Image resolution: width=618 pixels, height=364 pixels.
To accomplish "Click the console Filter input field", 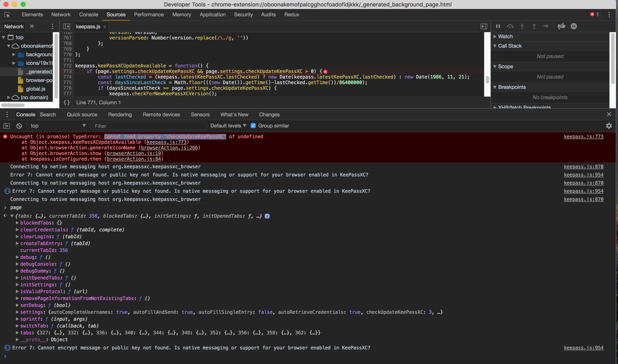I will 150,126.
